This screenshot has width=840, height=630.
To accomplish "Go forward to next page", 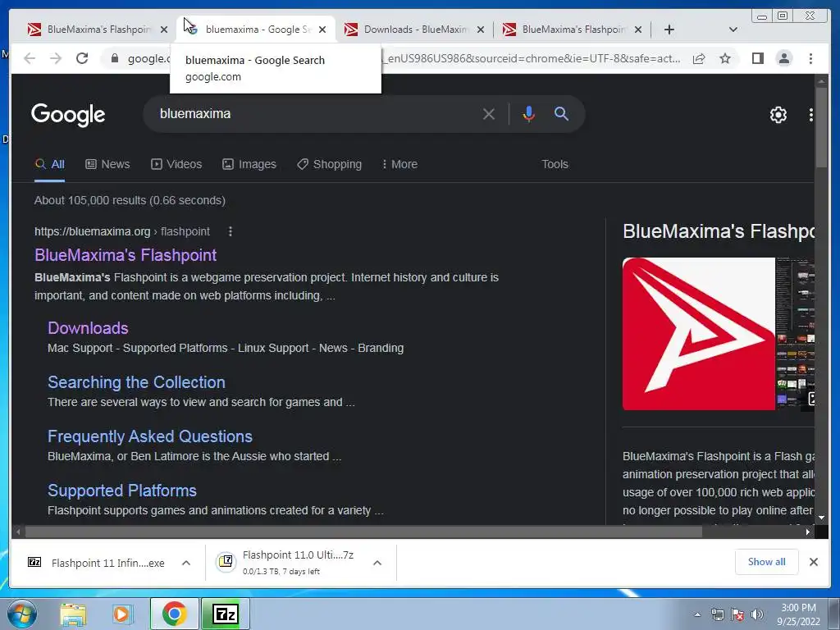I will pos(56,58).
